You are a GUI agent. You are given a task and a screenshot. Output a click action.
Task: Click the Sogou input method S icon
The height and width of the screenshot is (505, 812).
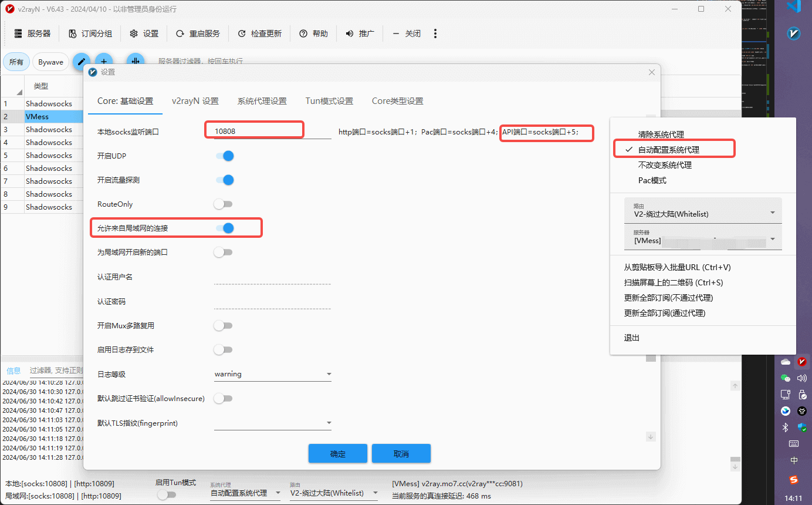click(x=794, y=480)
